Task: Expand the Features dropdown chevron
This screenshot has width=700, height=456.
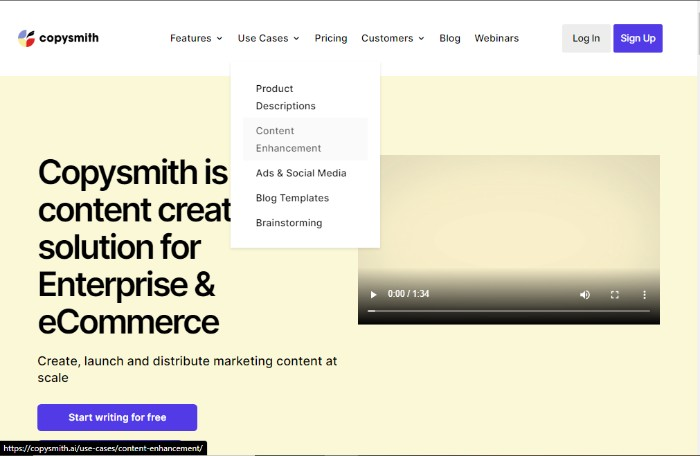Action: pos(220,38)
